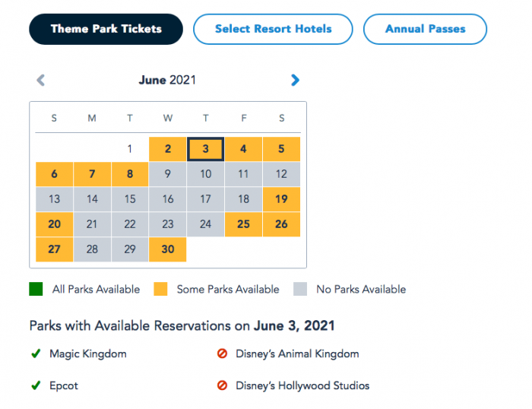532x409 pixels.
Task: Switch to Theme Park Tickets tab
Action: tap(106, 29)
